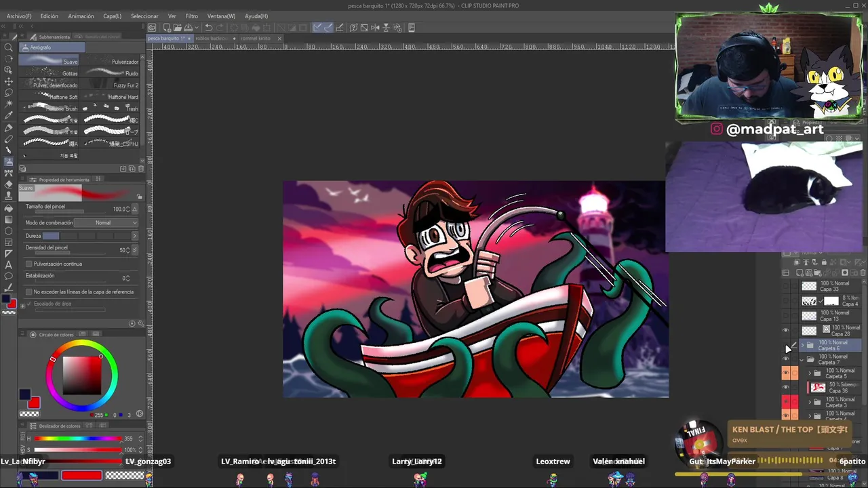This screenshot has width=868, height=488.
Task: Expand Carpeta 5 folder
Action: (810, 373)
